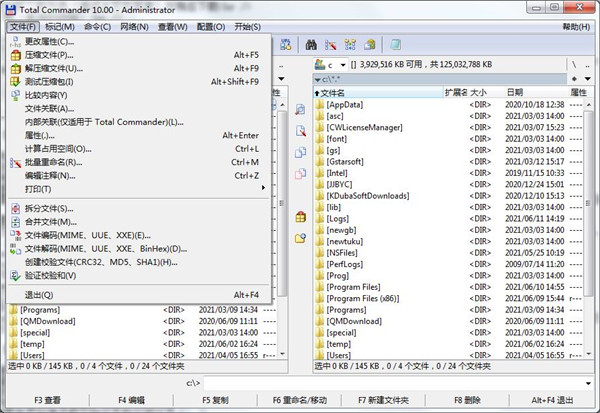This screenshot has width=600, height=413.
Task: Click the view file icon in middle bar
Action: [300, 108]
